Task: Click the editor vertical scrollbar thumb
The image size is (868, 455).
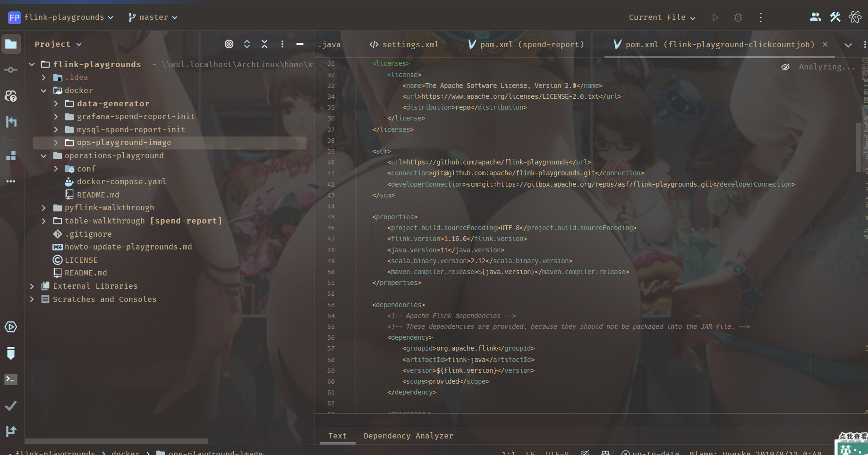Action: (x=858, y=147)
